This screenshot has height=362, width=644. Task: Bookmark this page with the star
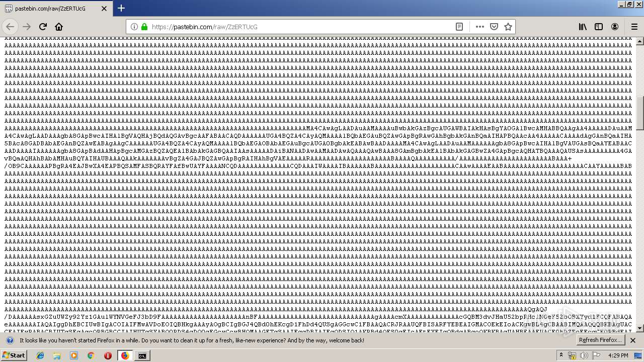[x=508, y=27]
